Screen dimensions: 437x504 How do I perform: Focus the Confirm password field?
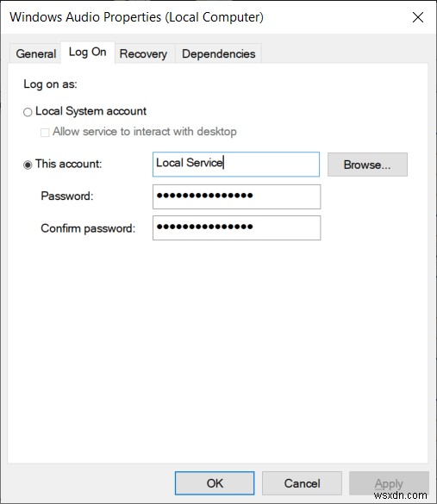tap(237, 228)
